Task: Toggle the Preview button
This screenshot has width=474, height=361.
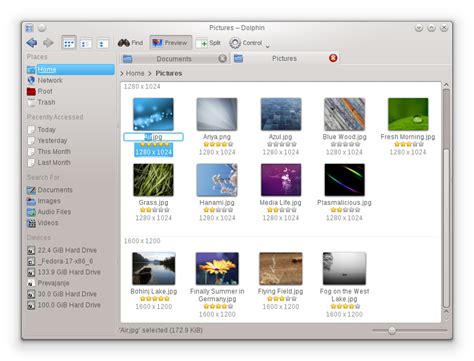Action: pos(170,43)
